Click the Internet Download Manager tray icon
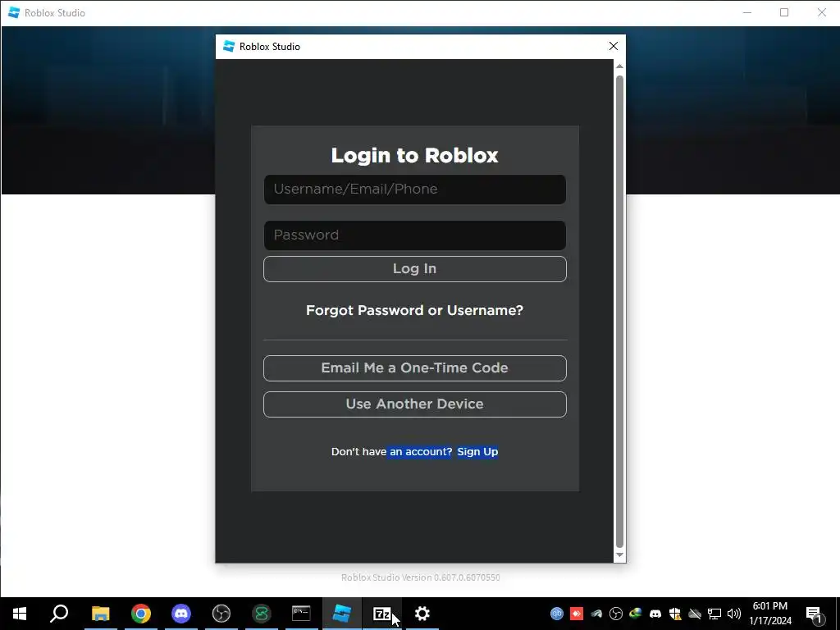 tap(636, 614)
